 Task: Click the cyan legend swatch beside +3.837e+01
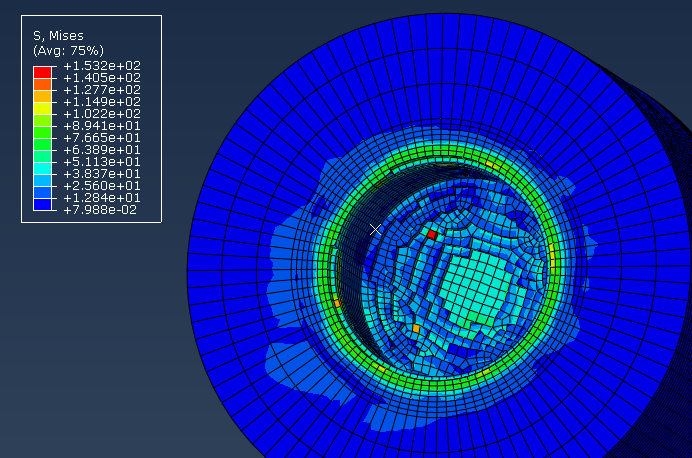[x=42, y=168]
